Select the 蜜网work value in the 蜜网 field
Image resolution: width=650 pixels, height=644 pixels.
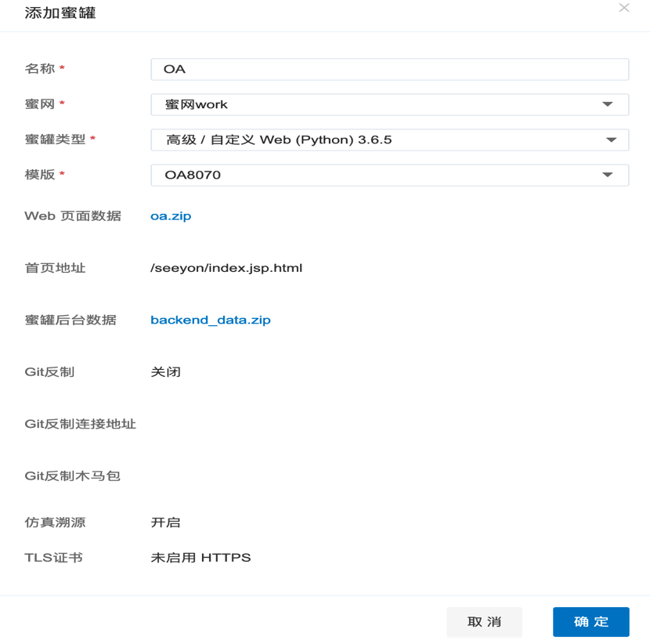(x=197, y=104)
